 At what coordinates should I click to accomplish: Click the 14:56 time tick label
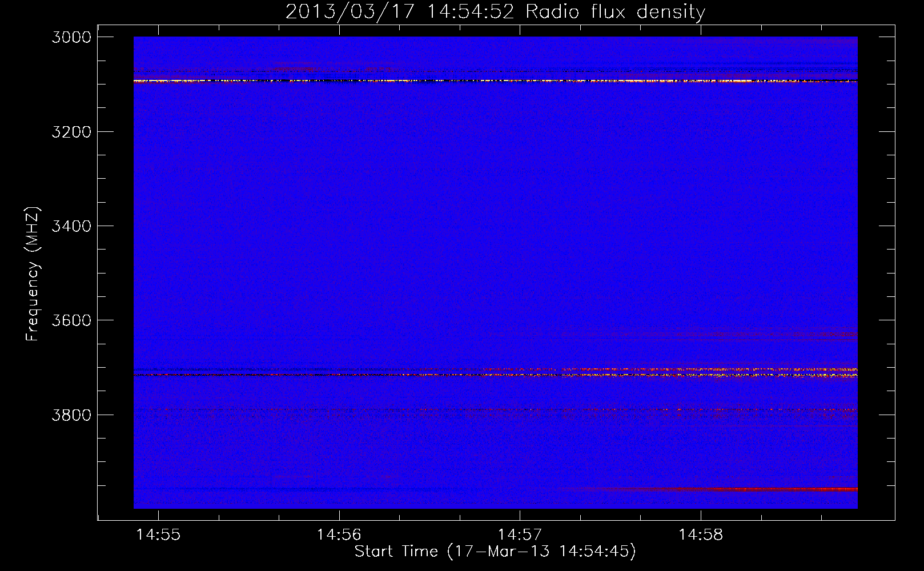pyautogui.click(x=339, y=535)
